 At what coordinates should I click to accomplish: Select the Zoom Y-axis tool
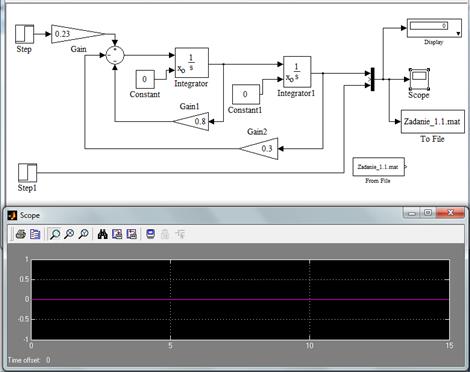tap(84, 234)
